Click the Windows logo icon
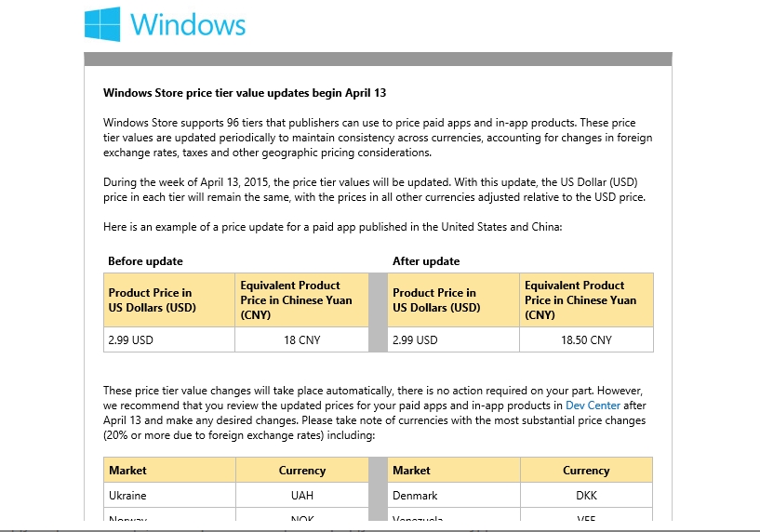 tap(102, 24)
